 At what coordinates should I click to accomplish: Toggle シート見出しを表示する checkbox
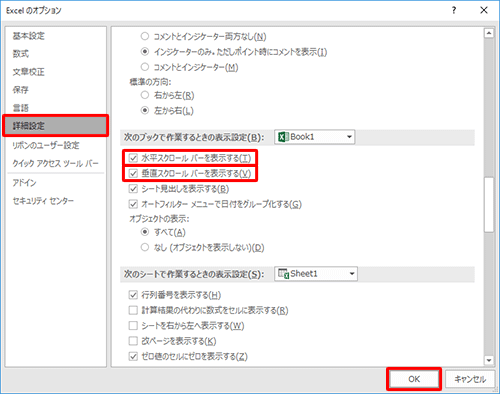pos(133,189)
